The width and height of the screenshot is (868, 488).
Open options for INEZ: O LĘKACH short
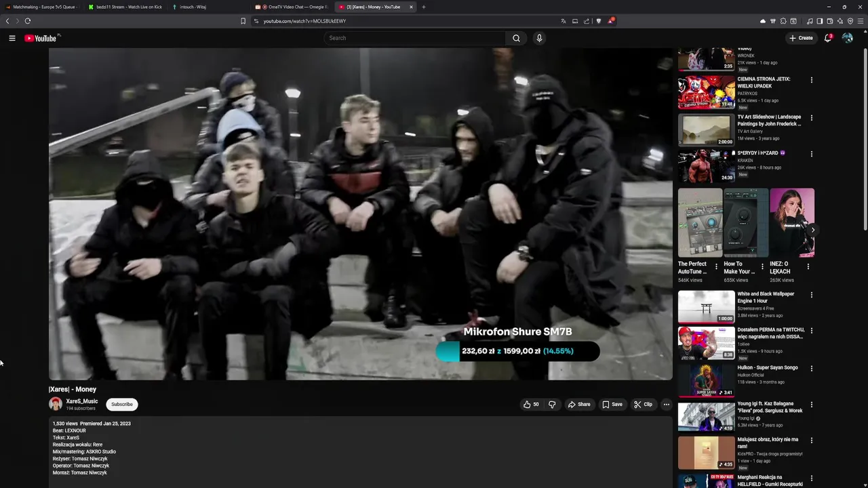[808, 266]
